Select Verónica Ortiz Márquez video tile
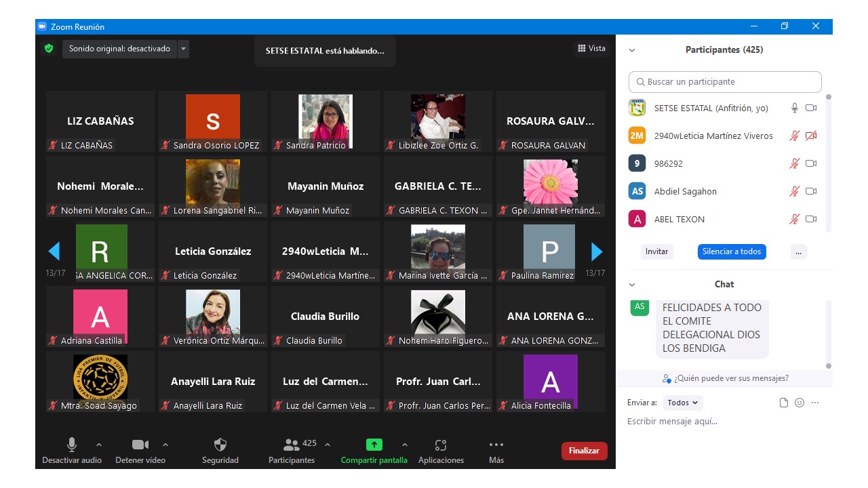Screen dimensions: 868x488 click(x=213, y=317)
